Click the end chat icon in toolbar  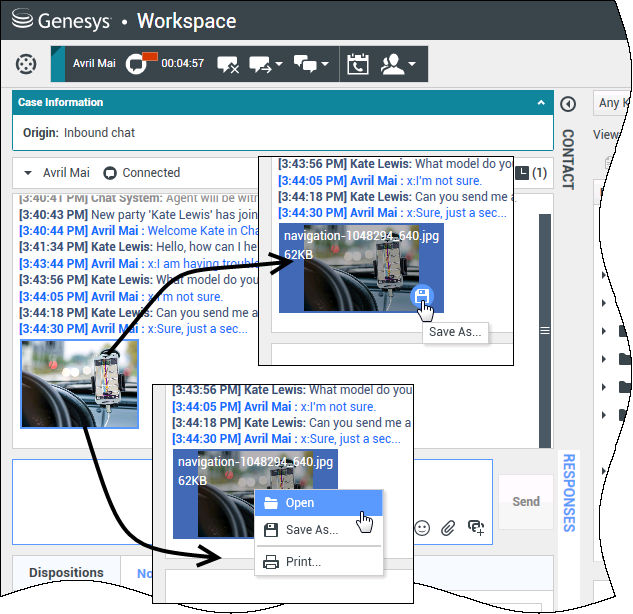point(227,64)
